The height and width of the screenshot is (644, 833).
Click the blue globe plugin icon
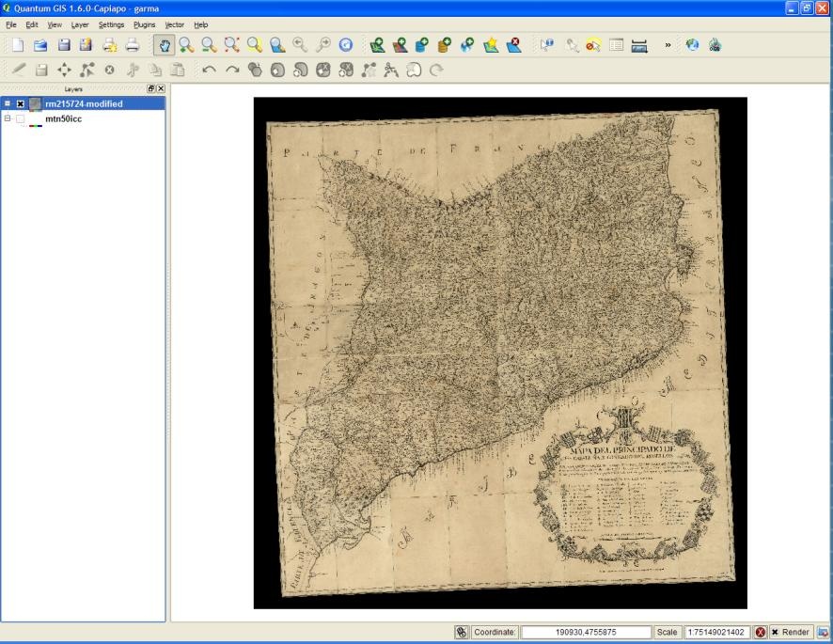(692, 45)
